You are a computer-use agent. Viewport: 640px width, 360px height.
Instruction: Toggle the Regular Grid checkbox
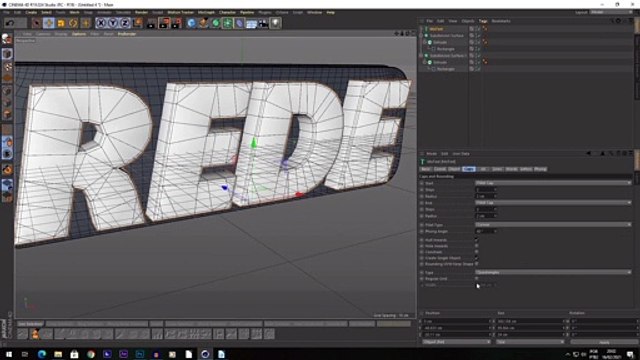point(477,279)
